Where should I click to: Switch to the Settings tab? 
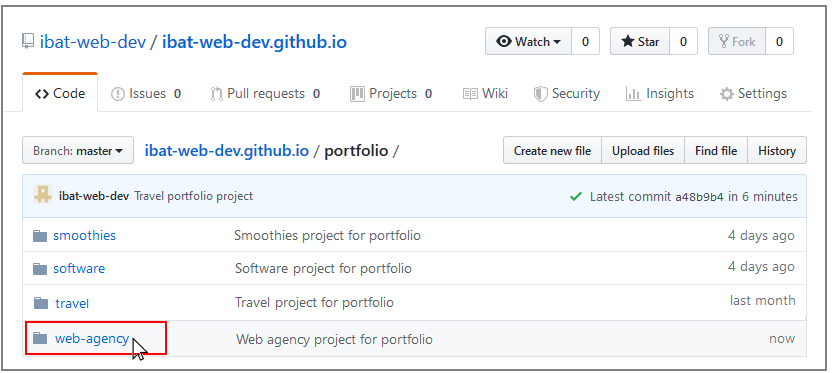point(753,94)
